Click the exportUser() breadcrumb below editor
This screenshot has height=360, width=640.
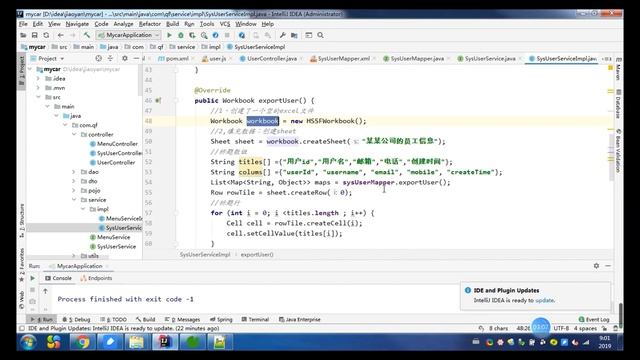coord(257,255)
